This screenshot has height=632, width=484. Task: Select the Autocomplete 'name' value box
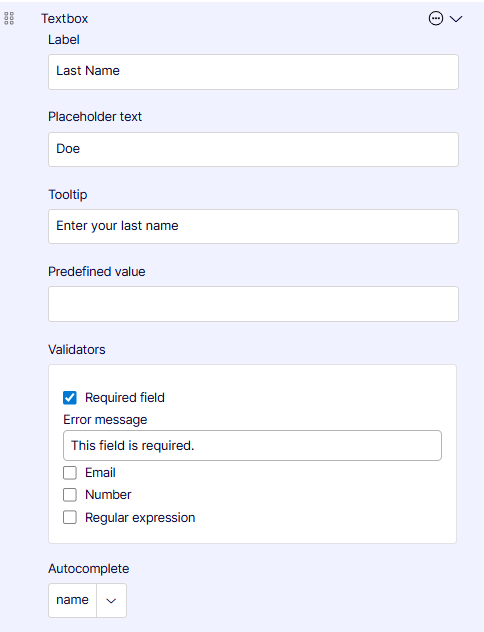click(x=73, y=601)
